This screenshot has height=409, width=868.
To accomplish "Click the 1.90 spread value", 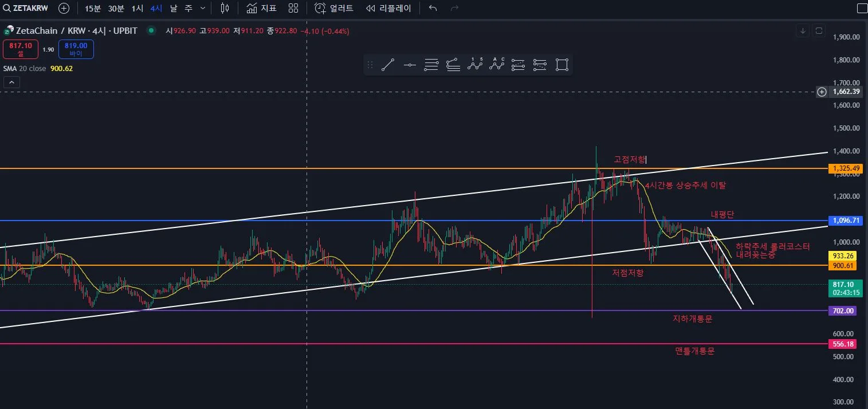I will coord(48,50).
